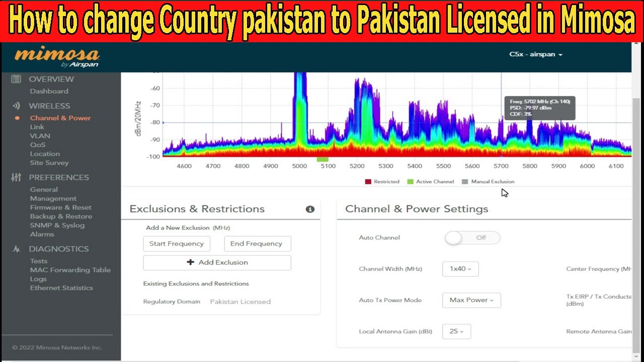
Task: Click the gray Manual Exclusion legend swatch
Action: (465, 182)
